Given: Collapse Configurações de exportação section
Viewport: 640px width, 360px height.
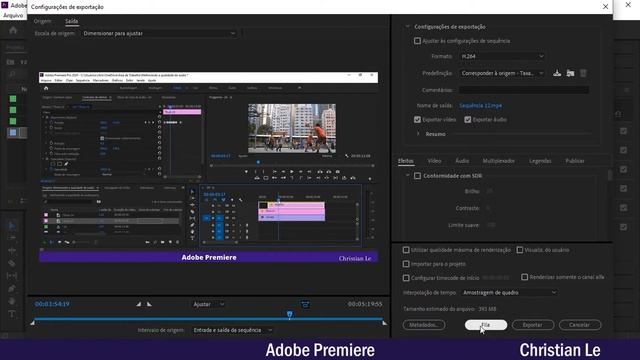Looking at the screenshot, I should (407, 27).
